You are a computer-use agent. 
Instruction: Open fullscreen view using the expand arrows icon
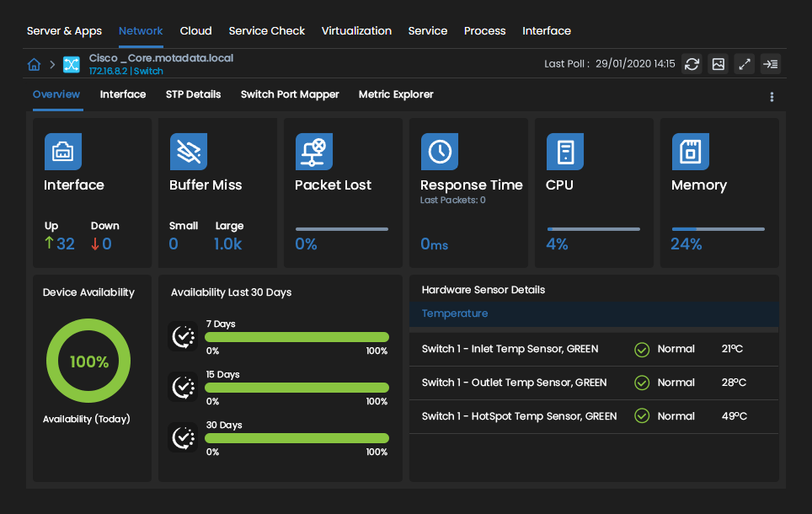click(744, 64)
